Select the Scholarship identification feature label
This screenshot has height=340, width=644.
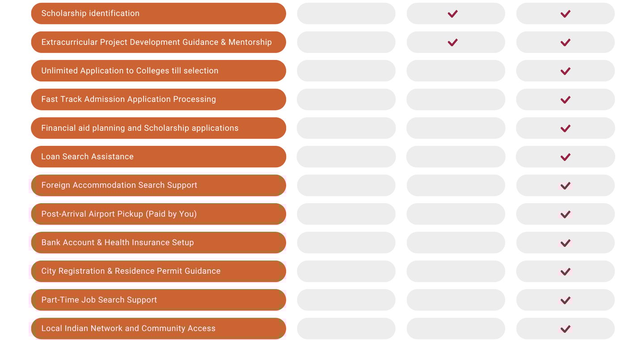click(90, 13)
